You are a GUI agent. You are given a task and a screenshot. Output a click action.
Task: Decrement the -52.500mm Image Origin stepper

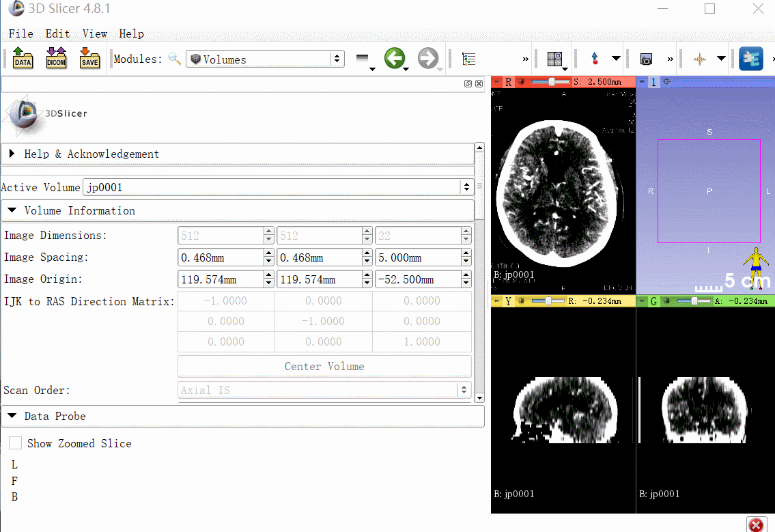tap(466, 284)
